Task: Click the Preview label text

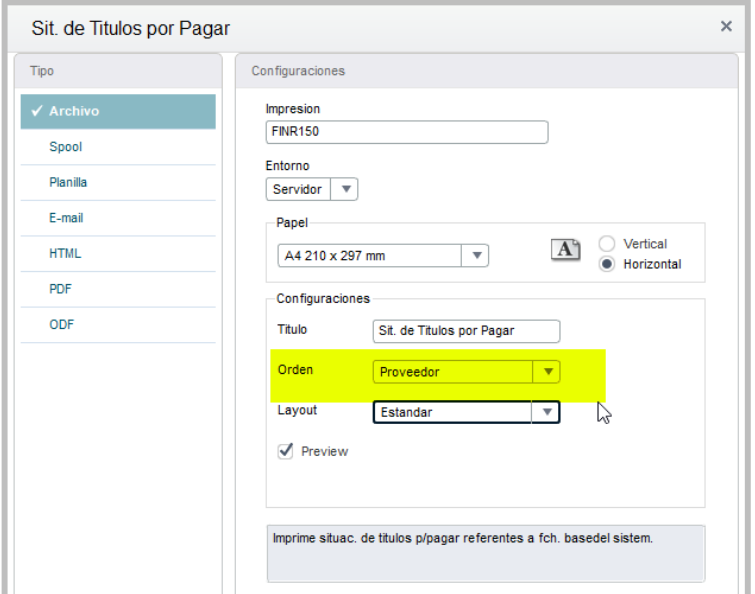Action: pos(325,452)
